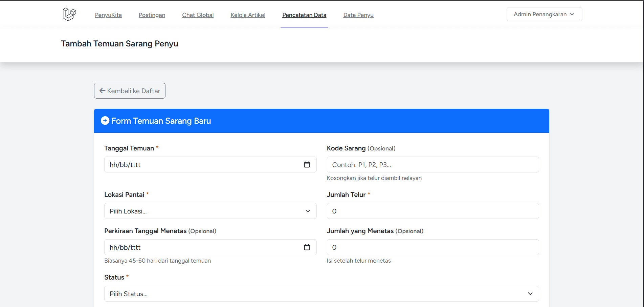Click the back arrow icon beside Kembali
The height and width of the screenshot is (307, 644).
coord(102,91)
